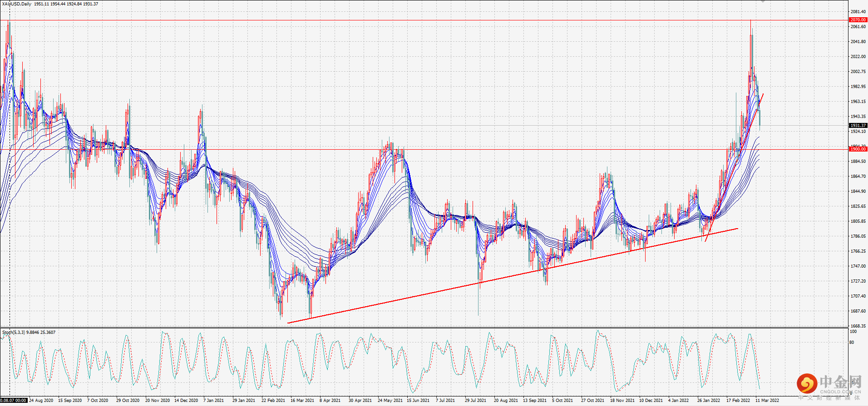
Task: Click the 1727.20 price axis value
Action: 858,281
